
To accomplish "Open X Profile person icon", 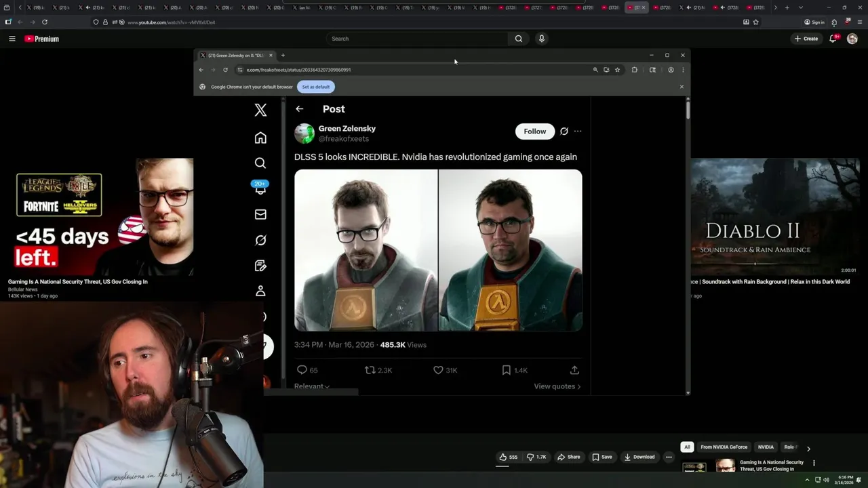I will click(260, 291).
